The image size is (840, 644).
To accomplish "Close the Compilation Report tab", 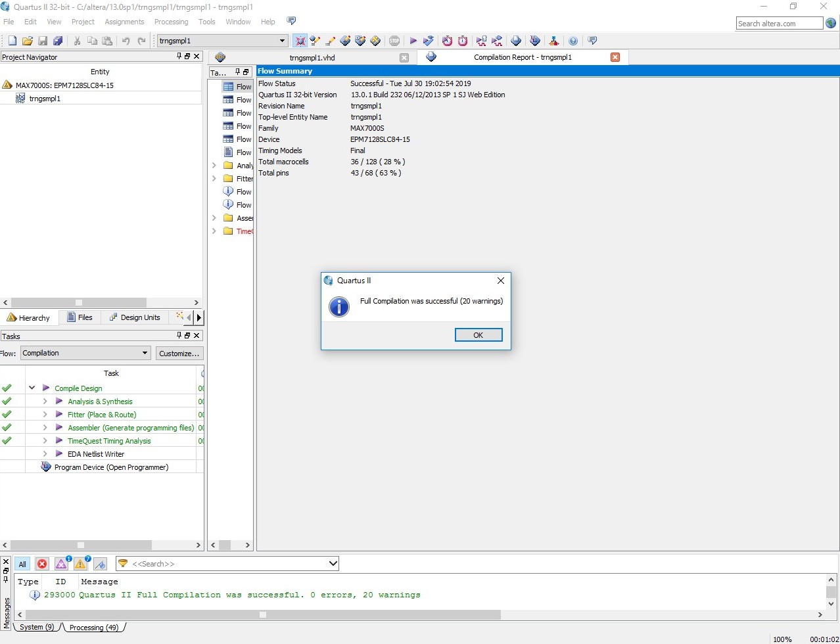I will point(615,57).
